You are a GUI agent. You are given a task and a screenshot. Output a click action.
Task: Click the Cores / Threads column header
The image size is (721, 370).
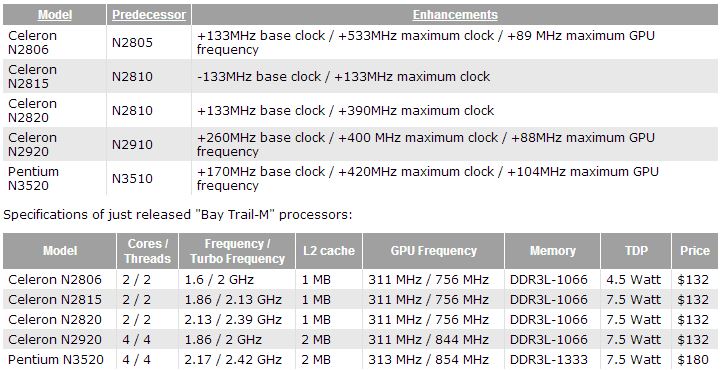148,251
